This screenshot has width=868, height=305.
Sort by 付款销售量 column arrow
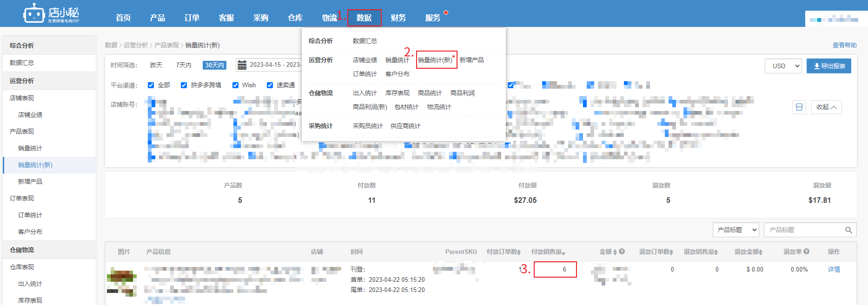[563, 253]
